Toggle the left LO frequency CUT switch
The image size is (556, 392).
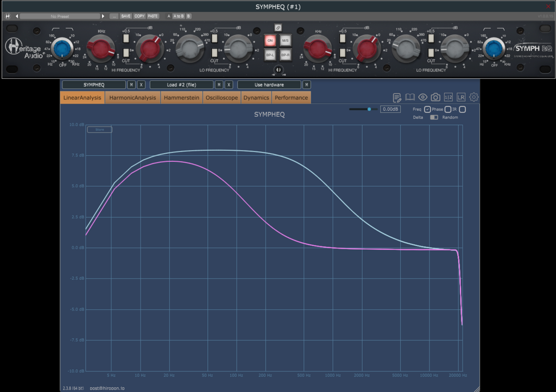[214, 53]
